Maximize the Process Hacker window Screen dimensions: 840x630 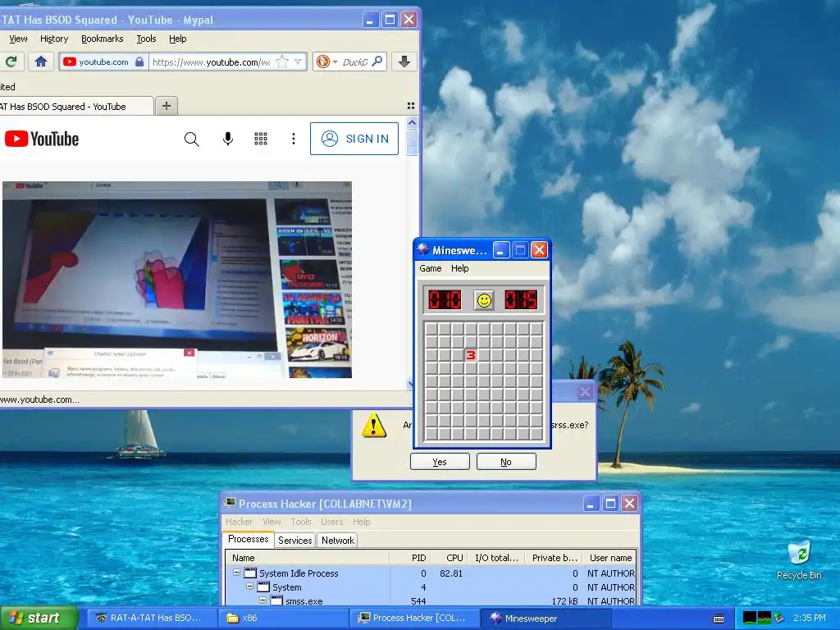click(610, 504)
